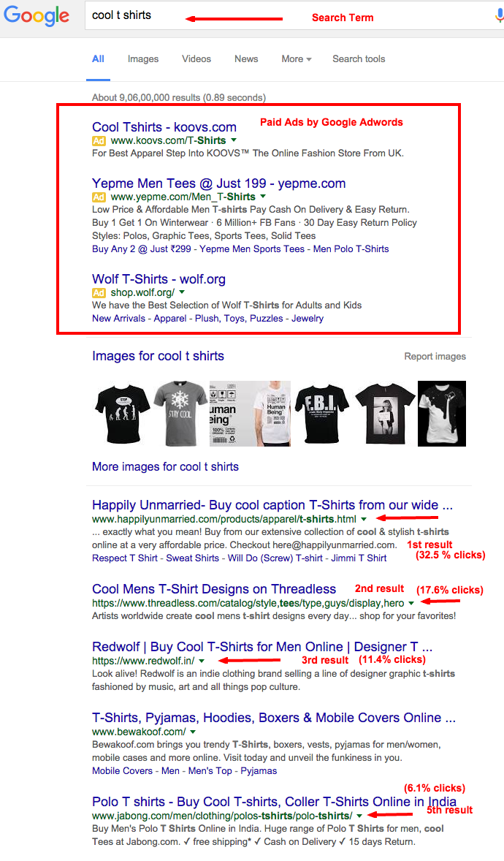Image resolution: width=504 pixels, height=861 pixels.
Task: Open the black evolution t-shirt thumbnail
Action: pyautogui.click(x=122, y=414)
